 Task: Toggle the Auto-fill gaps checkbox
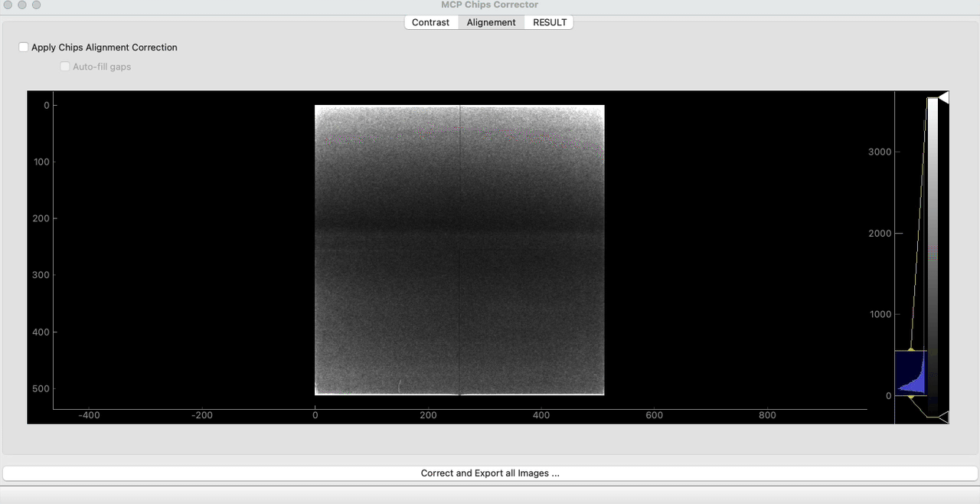point(66,67)
